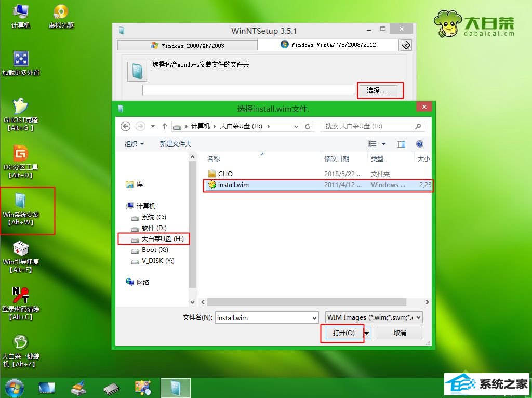Viewport: 532px width, 398px height.
Task: Click the picture tool taskbar icon
Action: pos(143,388)
